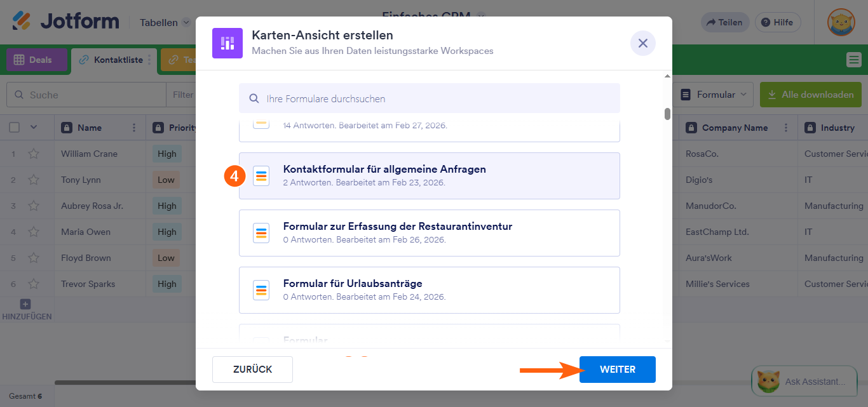
Task: Open the hamburger menu icon on green toolbar
Action: pyautogui.click(x=854, y=60)
